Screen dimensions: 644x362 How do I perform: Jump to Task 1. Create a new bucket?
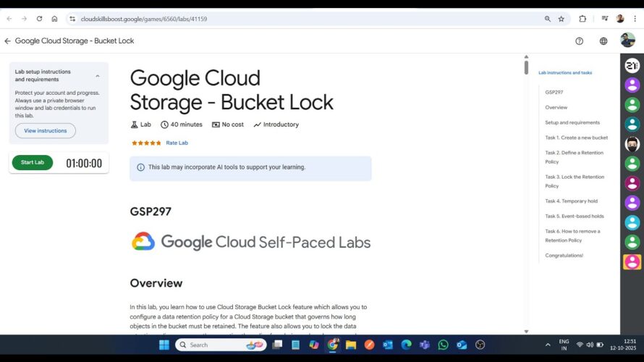576,138
